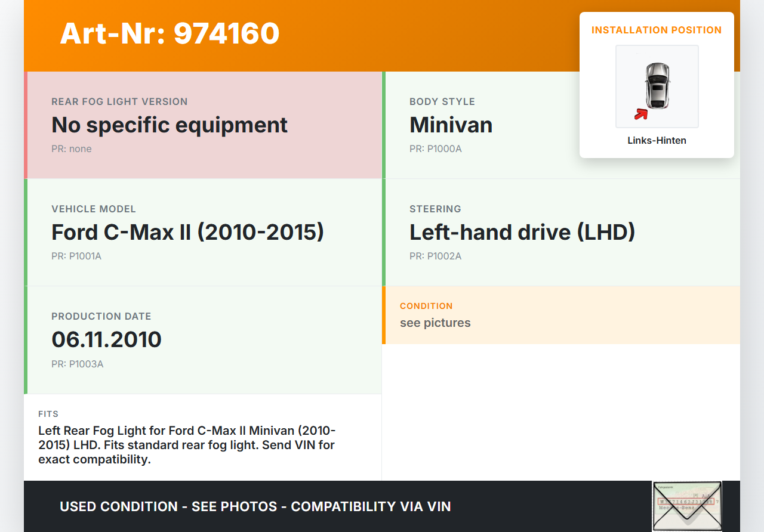Click the PR: P1001A code
The height and width of the screenshot is (532, 764).
pos(76,256)
